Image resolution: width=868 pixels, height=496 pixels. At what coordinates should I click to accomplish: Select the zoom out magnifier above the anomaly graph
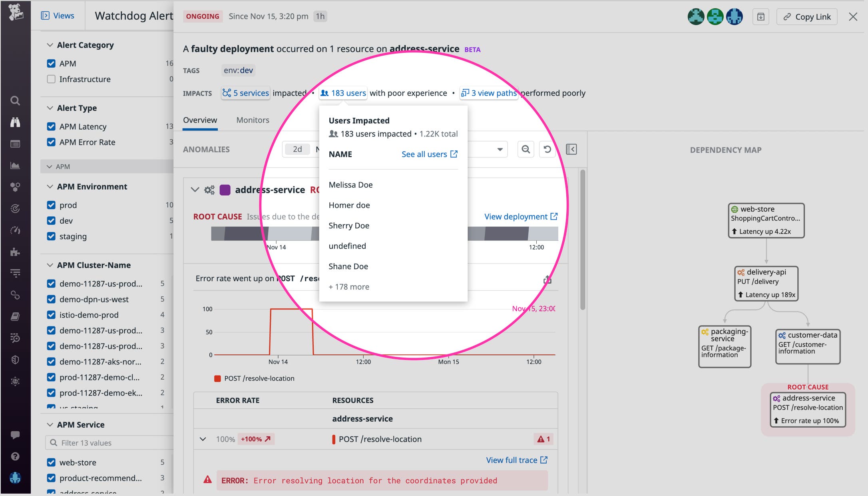(526, 149)
